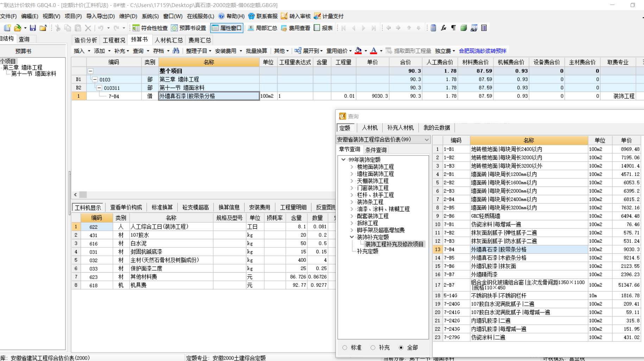The height and width of the screenshot is (361, 644).
Task: Select quota row 7-B5 外墙真石漆 |木嵌条分格
Action: [537, 258]
